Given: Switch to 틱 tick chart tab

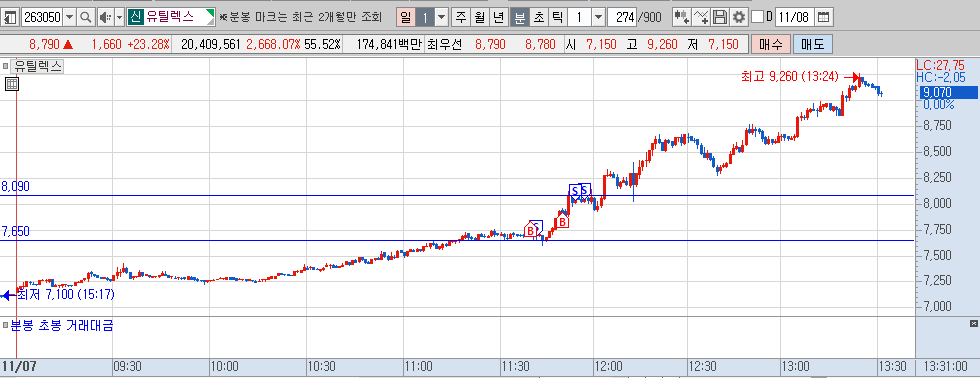Looking at the screenshot, I should [x=556, y=17].
